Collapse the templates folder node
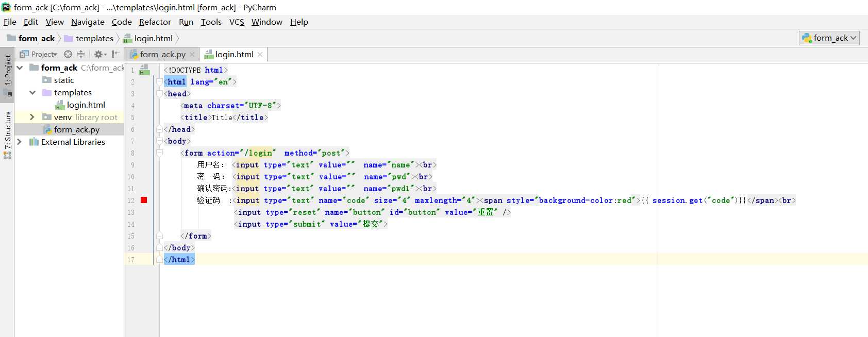 [32, 92]
